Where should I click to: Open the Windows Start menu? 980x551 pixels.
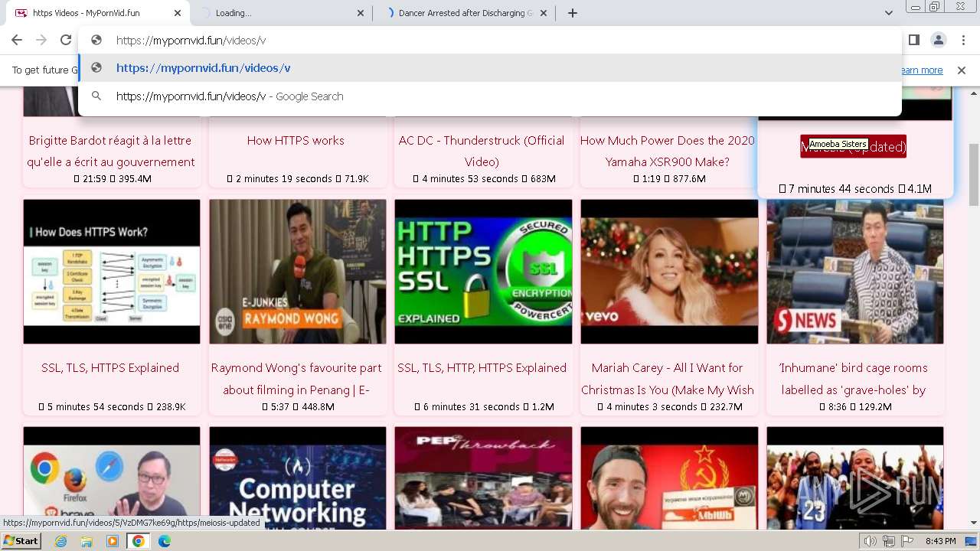pos(21,541)
